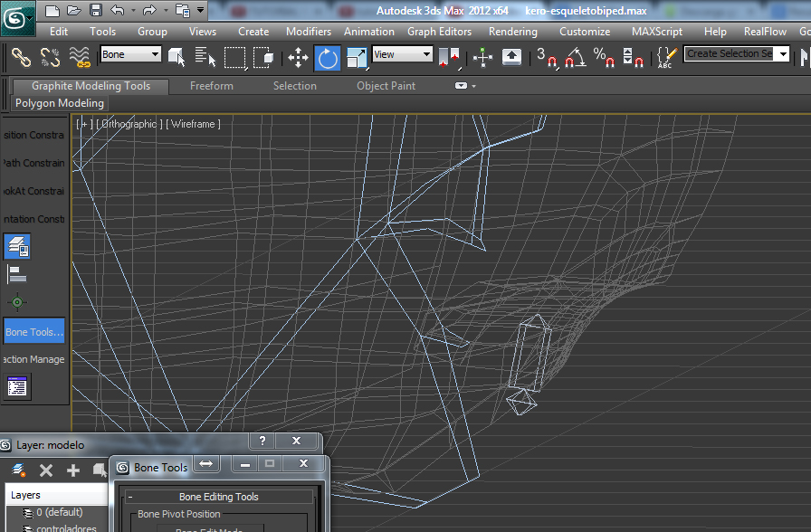Click the Bind to Space Warp icon
The width and height of the screenshot is (811, 532).
80,58
